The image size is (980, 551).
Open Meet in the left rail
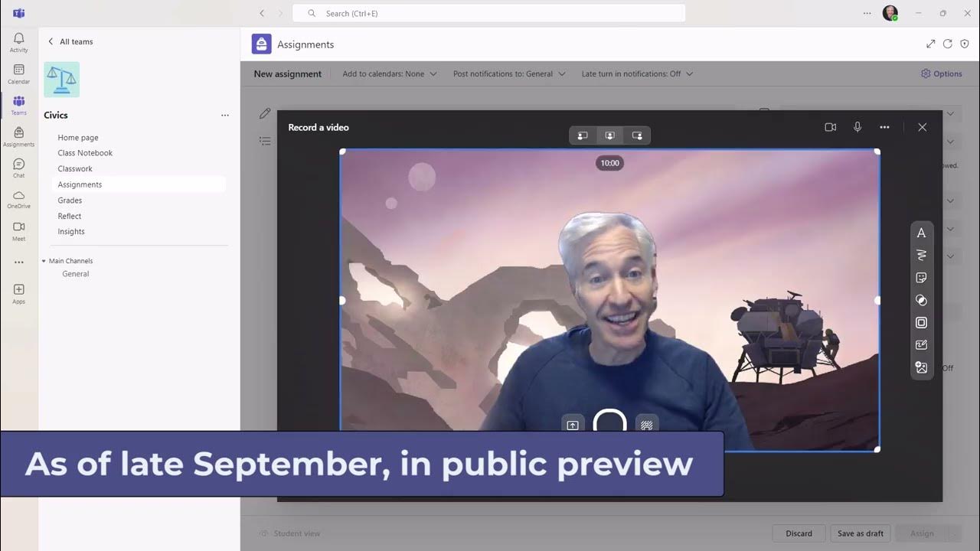(18, 231)
